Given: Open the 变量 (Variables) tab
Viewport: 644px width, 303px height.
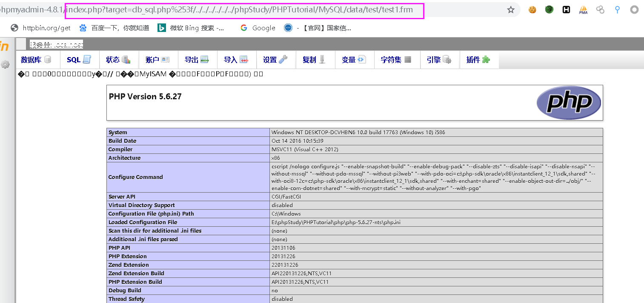Looking at the screenshot, I should (354, 60).
